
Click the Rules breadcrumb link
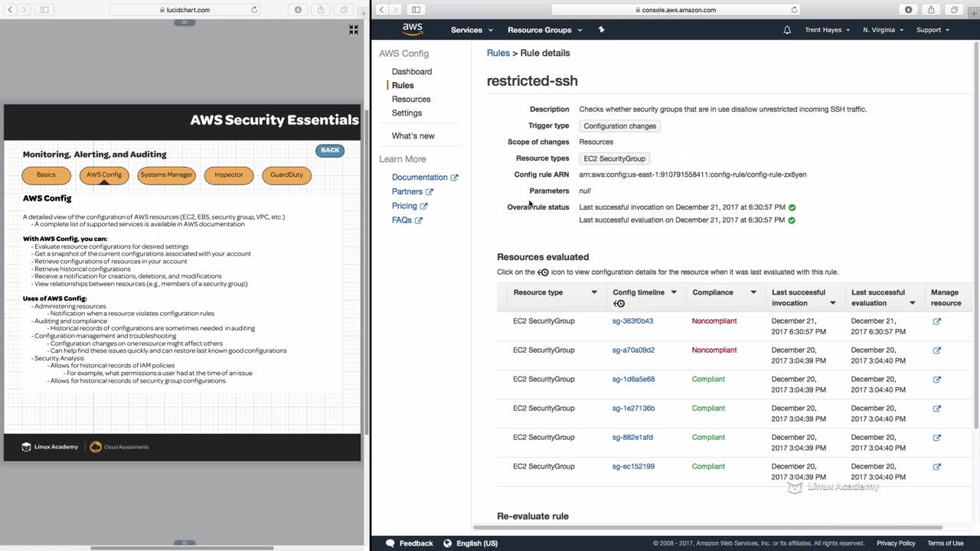click(x=498, y=53)
